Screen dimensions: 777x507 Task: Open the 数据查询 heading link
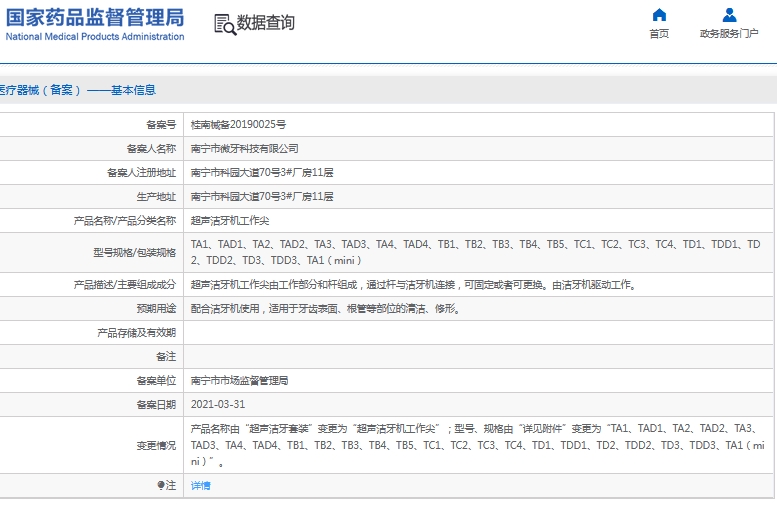pos(266,22)
